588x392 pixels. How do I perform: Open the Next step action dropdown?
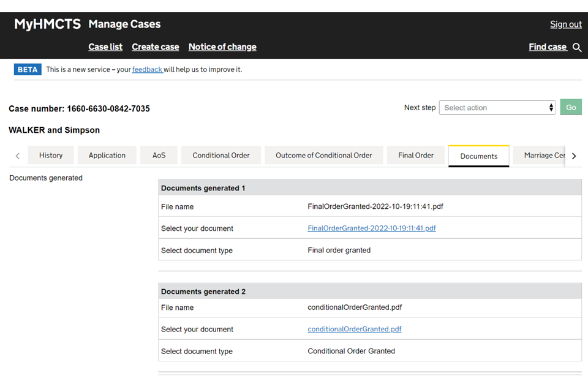point(497,108)
